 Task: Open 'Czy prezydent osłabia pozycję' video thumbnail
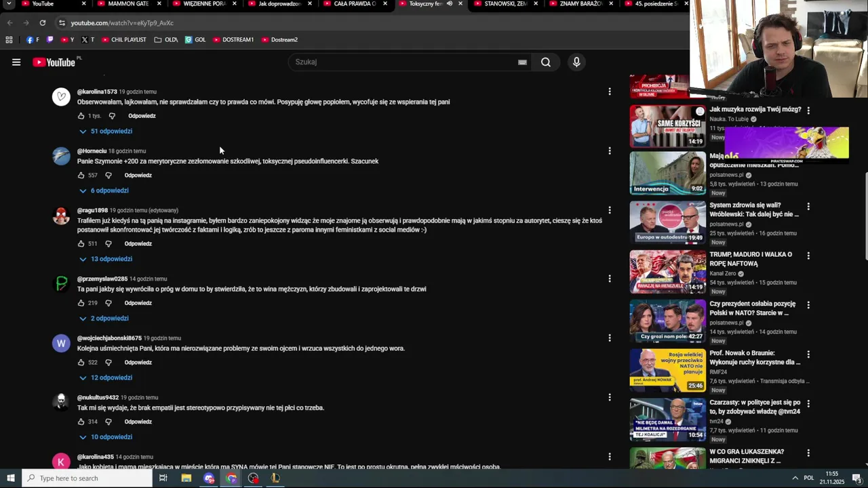point(667,321)
